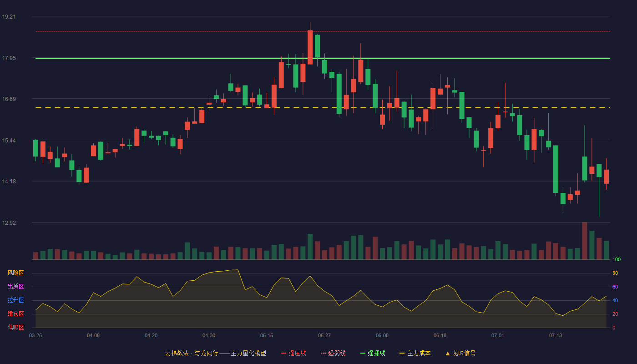Select the 风险区 zone label
Viewport: 637px width, 364px height.
point(15,273)
